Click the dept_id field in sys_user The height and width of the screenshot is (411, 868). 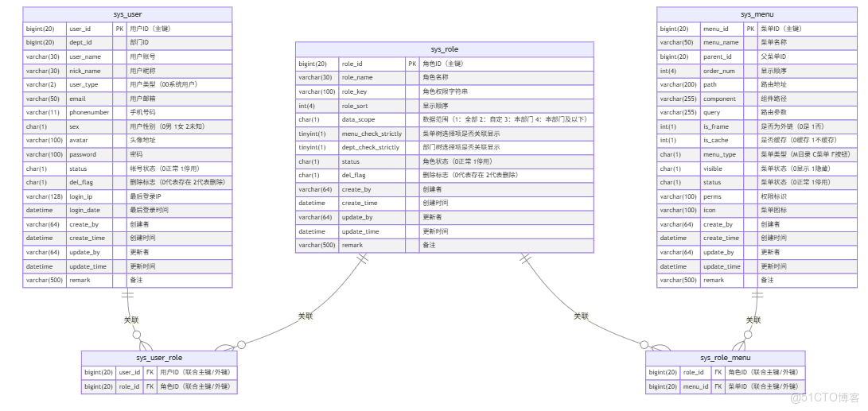point(80,43)
